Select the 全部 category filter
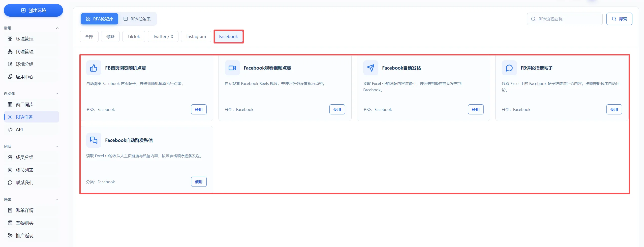This screenshot has height=247, width=644. tap(89, 37)
